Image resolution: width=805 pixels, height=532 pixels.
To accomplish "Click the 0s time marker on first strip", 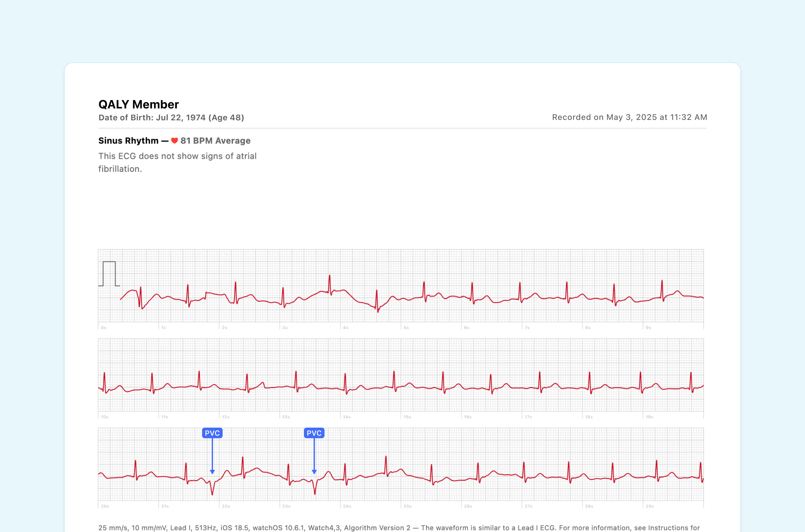I will pyautogui.click(x=104, y=328).
